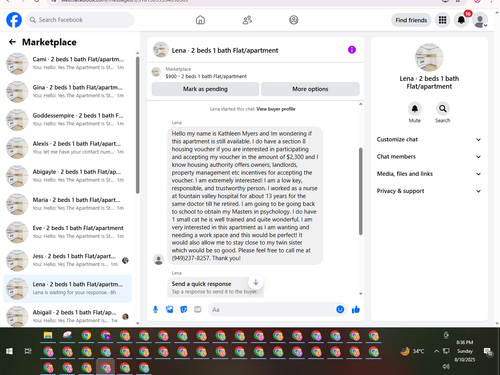Choose a sticker with the sticker icon
Screen dimensions: 500x375
184,310
